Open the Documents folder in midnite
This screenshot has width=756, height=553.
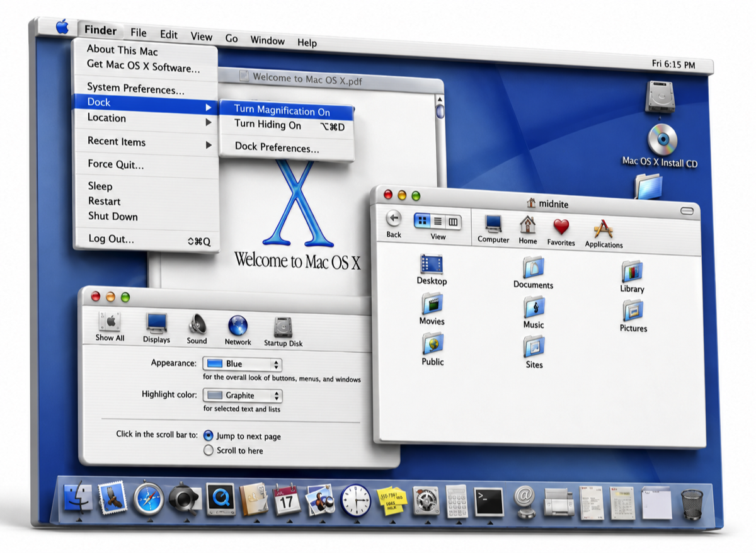point(533,273)
